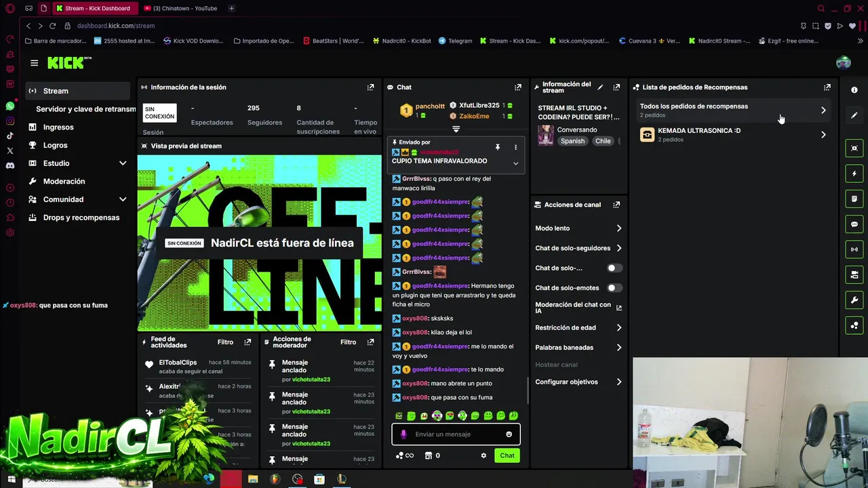Toggle the notes document widget in right sidebar
The width and height of the screenshot is (868, 488).
pyautogui.click(x=854, y=199)
